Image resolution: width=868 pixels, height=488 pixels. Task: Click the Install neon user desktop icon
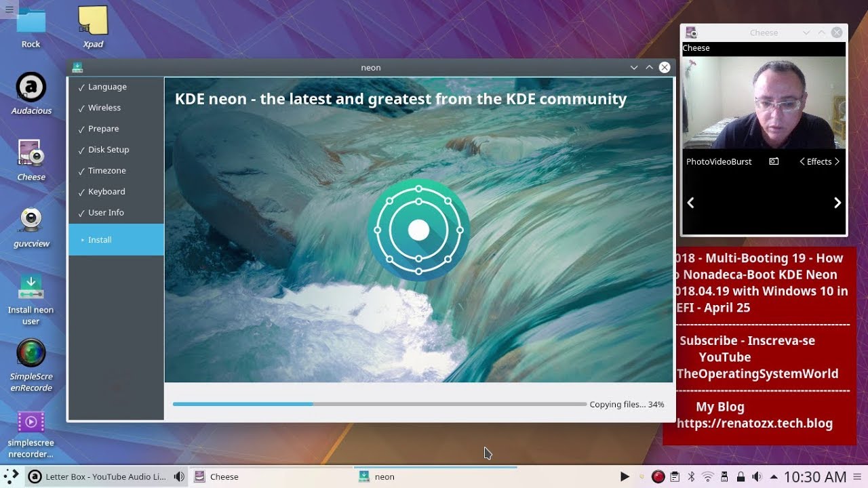coord(31,300)
